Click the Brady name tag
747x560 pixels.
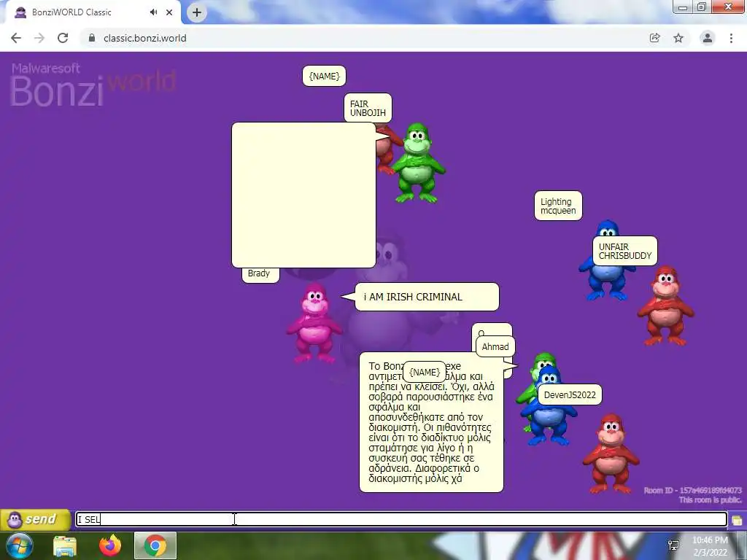click(x=260, y=274)
